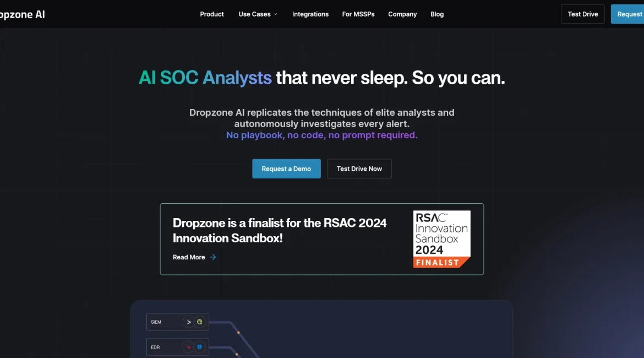
Task: Visit the Blog from navigation
Action: 437,14
